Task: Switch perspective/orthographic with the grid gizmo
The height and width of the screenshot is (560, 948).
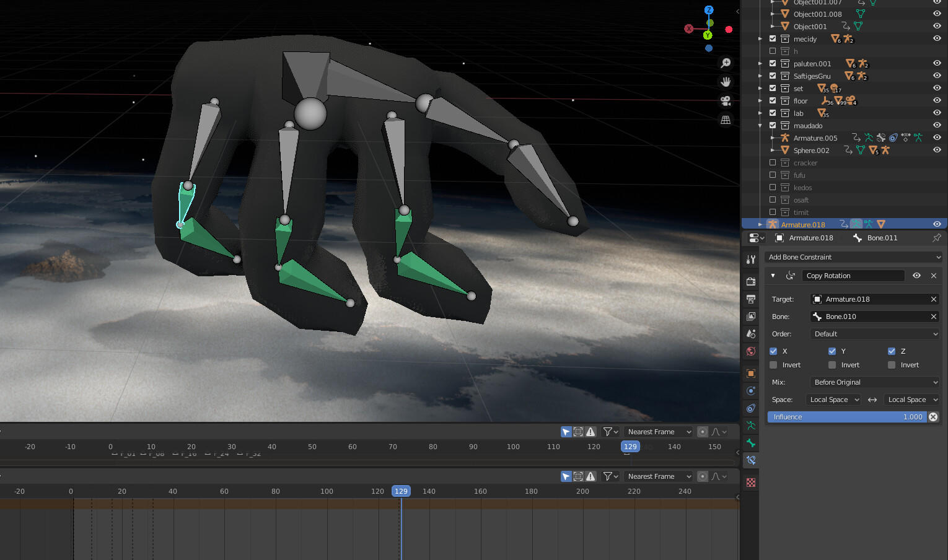Action: pos(726,120)
